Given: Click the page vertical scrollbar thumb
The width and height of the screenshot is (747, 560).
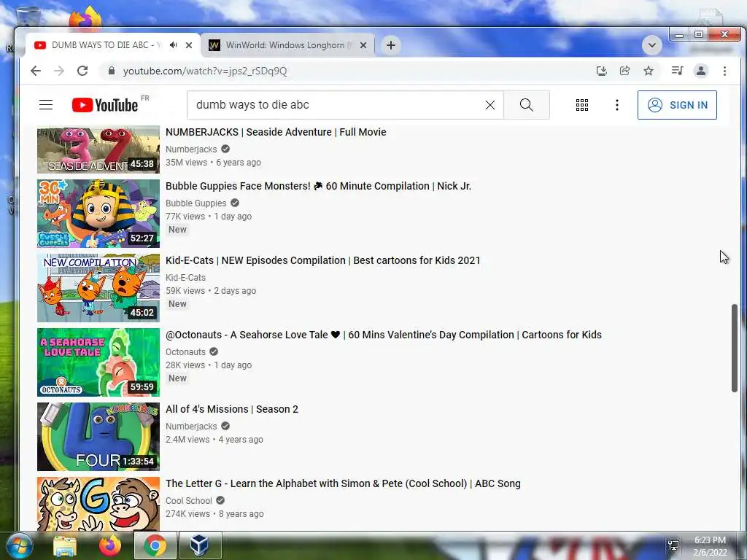Looking at the screenshot, I should point(734,348).
